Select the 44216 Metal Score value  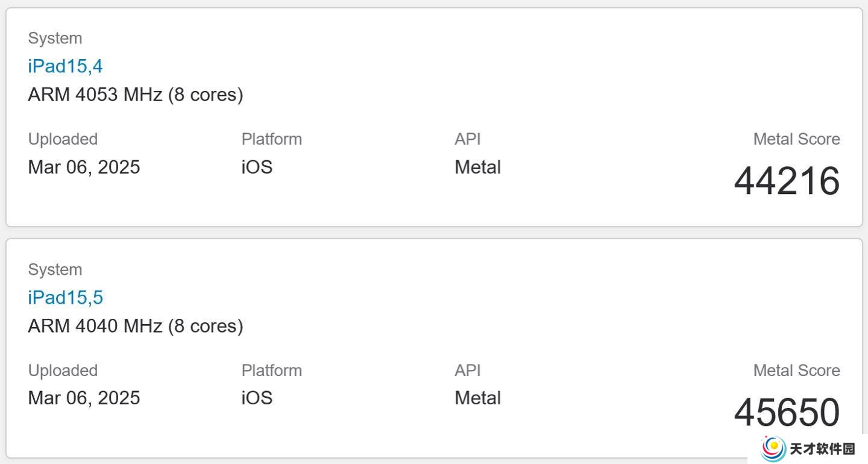pyautogui.click(x=787, y=181)
